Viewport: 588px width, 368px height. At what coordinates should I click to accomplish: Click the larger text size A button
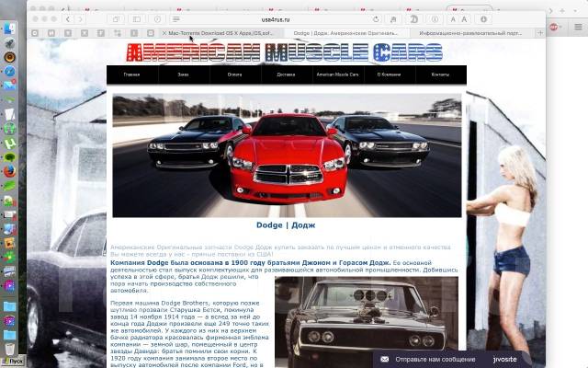464,19
